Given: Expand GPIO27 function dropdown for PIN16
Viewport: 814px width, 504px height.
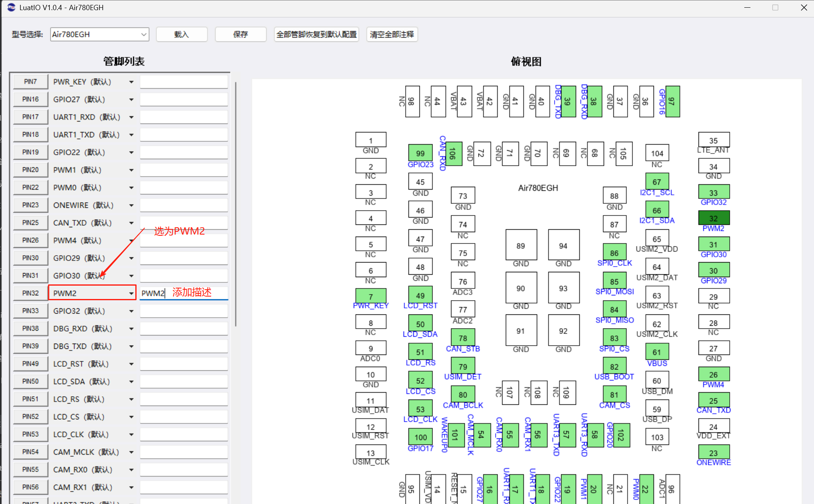Looking at the screenshot, I should 131,100.
